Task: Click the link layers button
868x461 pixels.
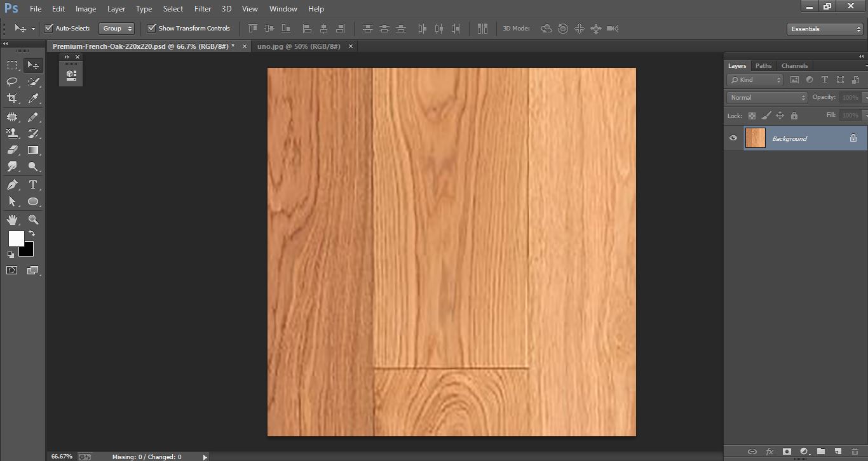Action: click(752, 451)
